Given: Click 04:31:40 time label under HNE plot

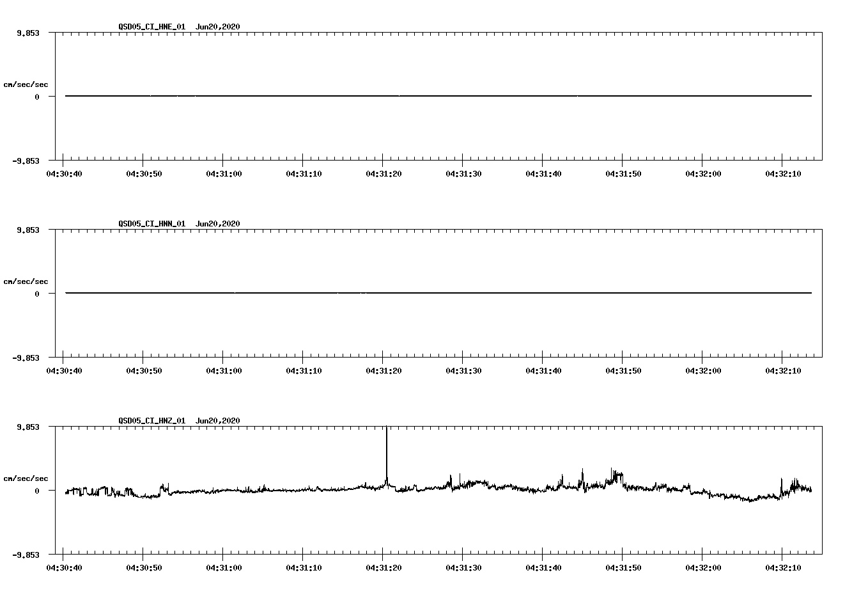Looking at the screenshot, I should tap(543, 174).
